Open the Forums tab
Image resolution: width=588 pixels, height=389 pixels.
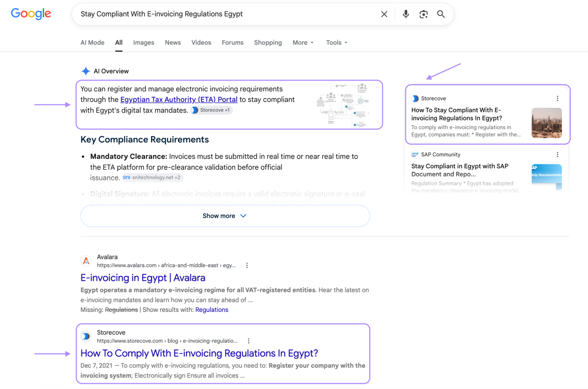[x=232, y=43]
